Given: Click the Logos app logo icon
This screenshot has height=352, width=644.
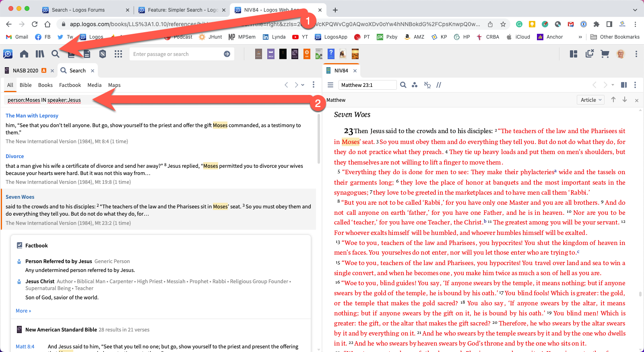Looking at the screenshot, I should click(8, 54).
